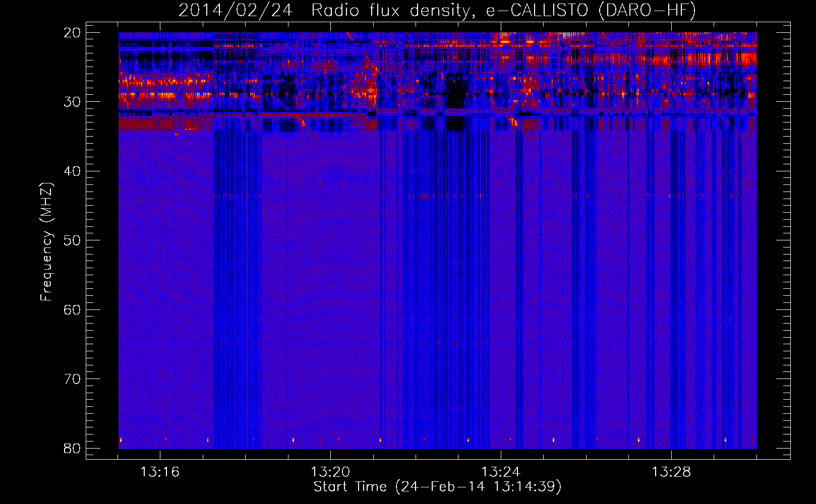Click the 13:16 time tick label
The image size is (816, 504).
coord(160,472)
